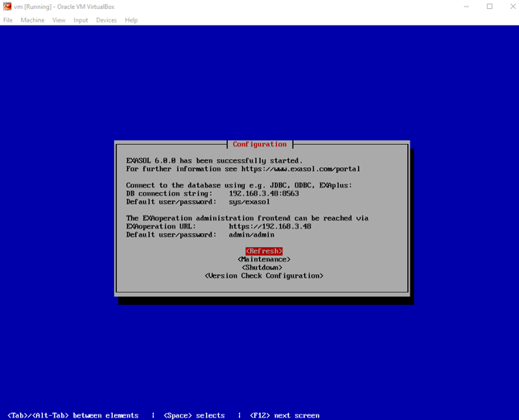Click the exasol.com portal URL
The width and height of the screenshot is (519, 420).
(x=301, y=169)
